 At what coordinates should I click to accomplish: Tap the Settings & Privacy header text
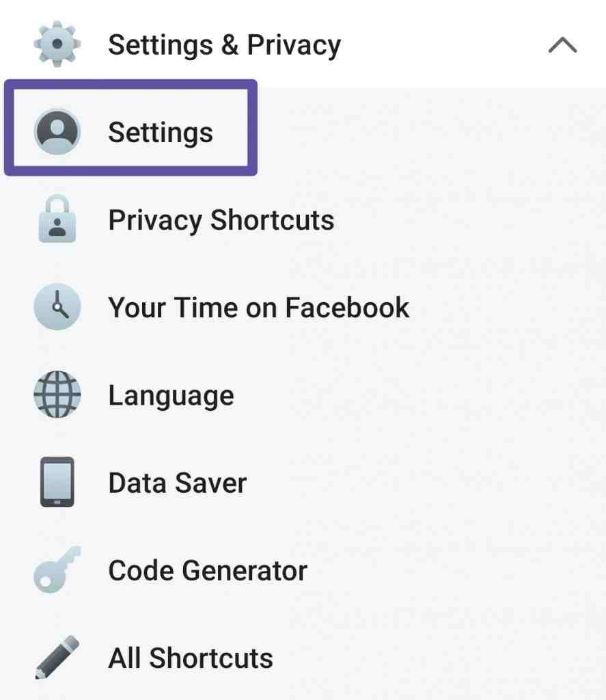(x=225, y=45)
